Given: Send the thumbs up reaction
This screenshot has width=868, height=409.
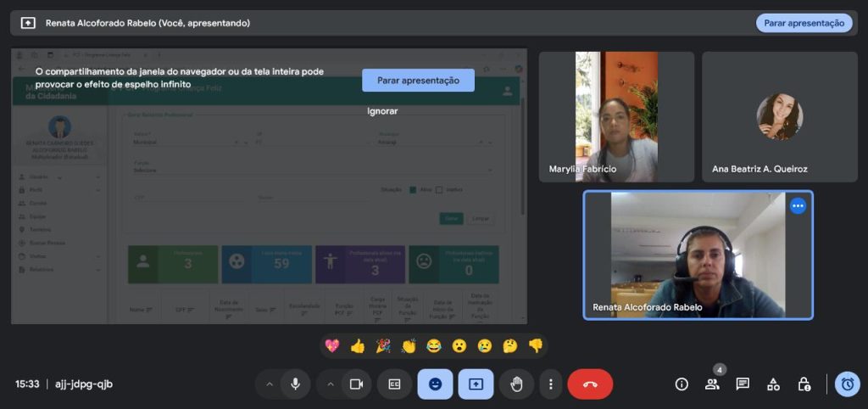Looking at the screenshot, I should pos(358,345).
